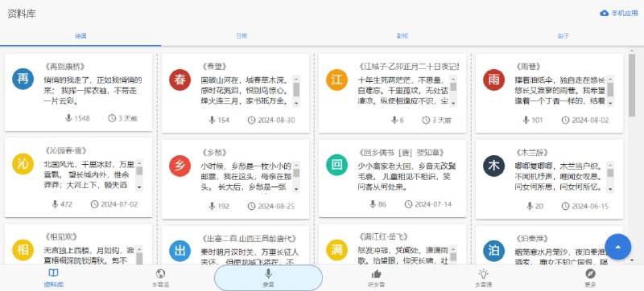Click the yellow 满 avatar of 《满江红》
The height and width of the screenshot is (291, 644).
click(336, 250)
